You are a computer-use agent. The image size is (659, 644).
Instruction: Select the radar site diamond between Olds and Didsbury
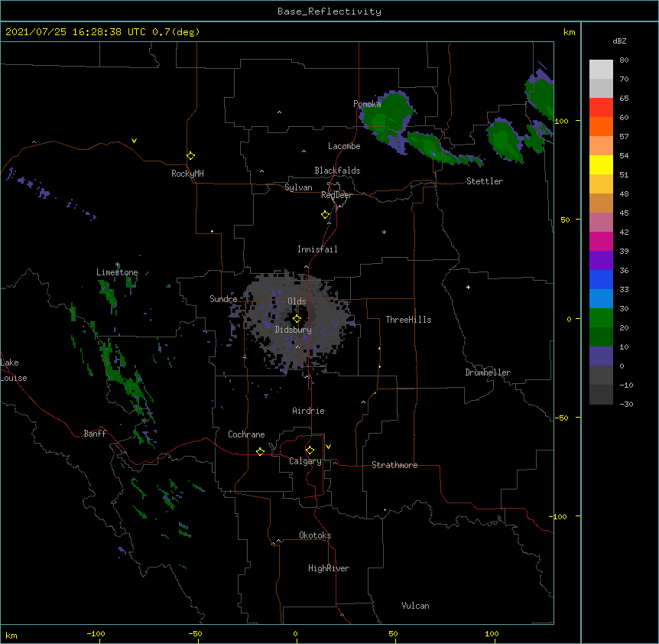click(297, 319)
